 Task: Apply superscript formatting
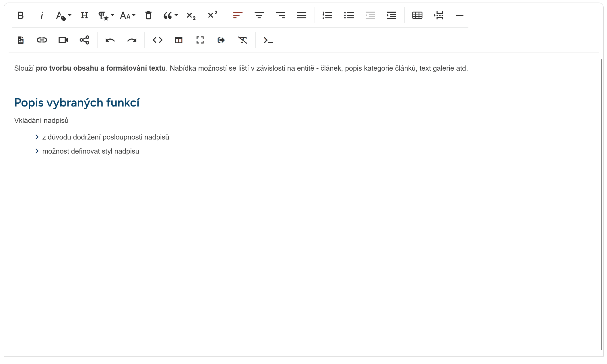[212, 16]
